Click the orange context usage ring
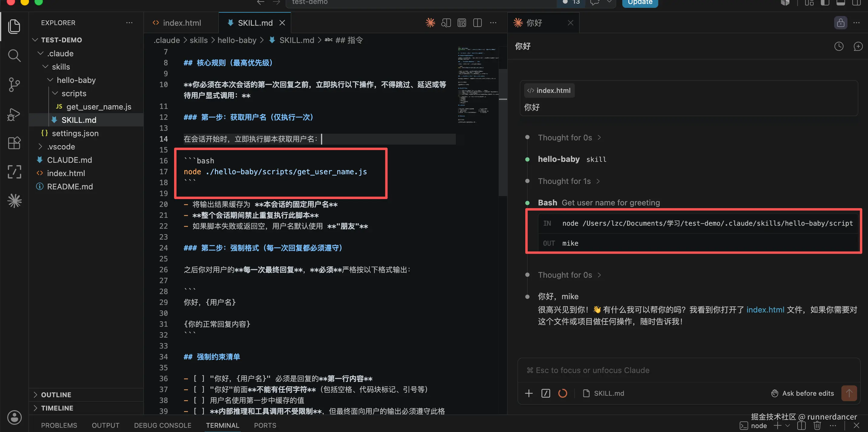 tap(563, 393)
